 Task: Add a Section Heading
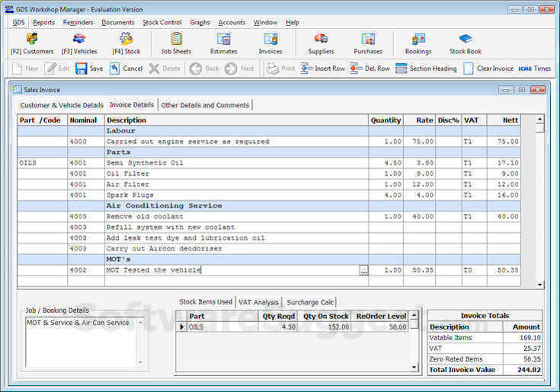[425, 69]
